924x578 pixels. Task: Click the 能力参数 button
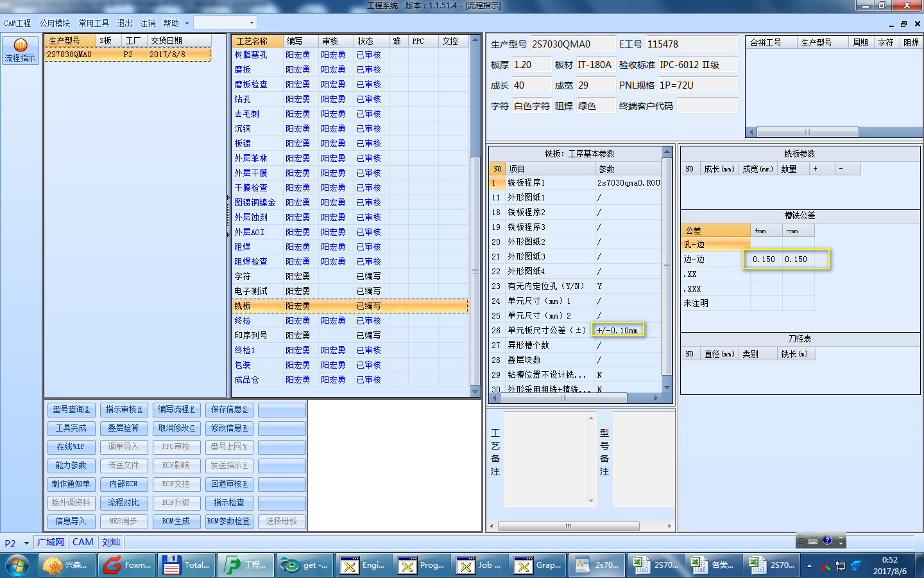(x=71, y=465)
